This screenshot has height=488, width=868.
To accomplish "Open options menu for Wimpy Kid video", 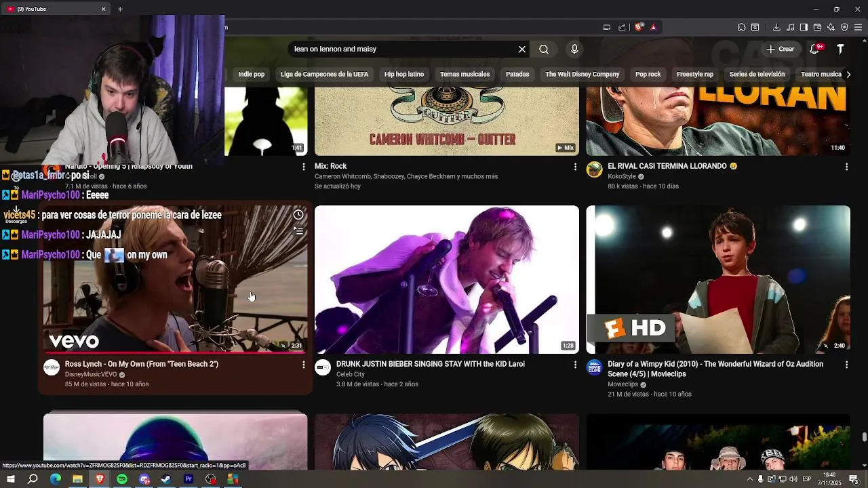I will [846, 365].
